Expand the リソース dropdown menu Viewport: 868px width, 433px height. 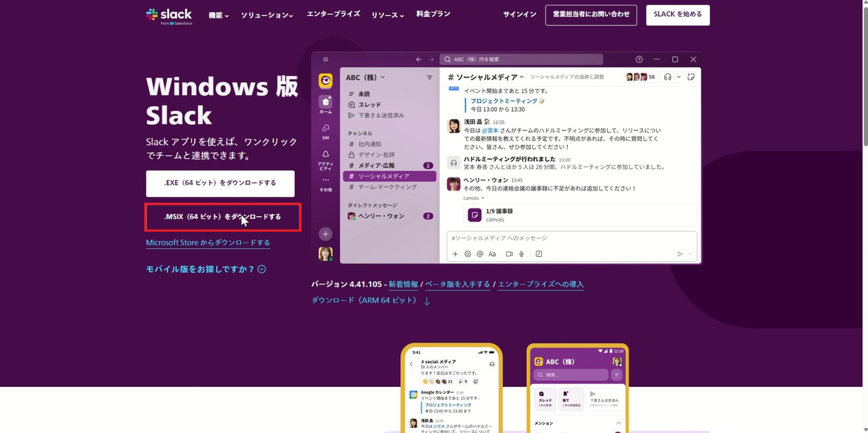pyautogui.click(x=387, y=15)
